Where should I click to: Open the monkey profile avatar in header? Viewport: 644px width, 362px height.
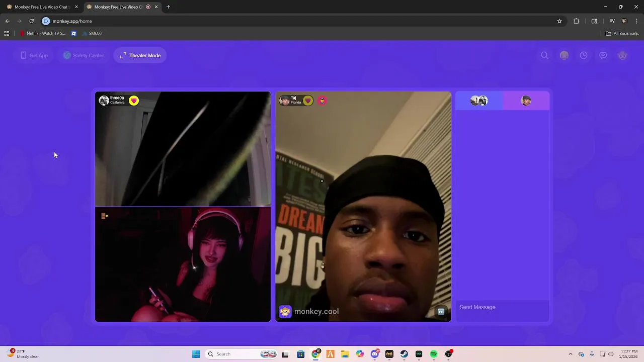point(622,55)
